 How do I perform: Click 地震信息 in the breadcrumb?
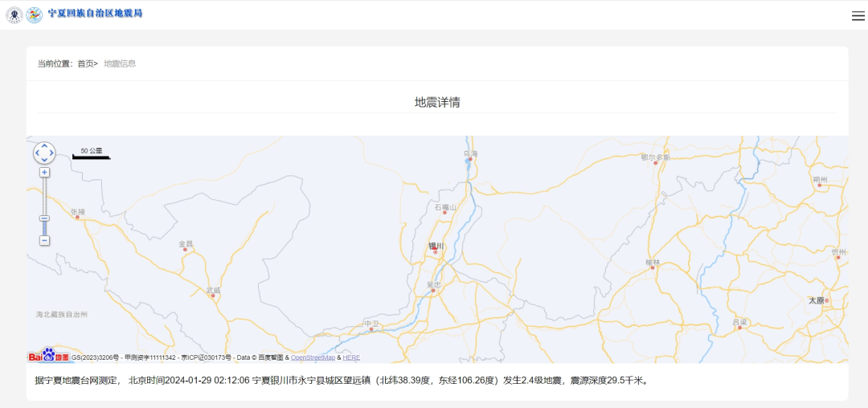click(x=120, y=63)
